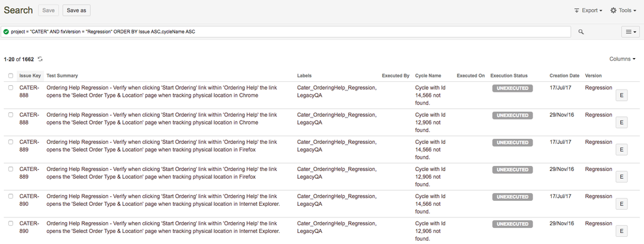This screenshot has height=244, width=644.
Task: Click the Execution Status column header
Action: click(509, 76)
